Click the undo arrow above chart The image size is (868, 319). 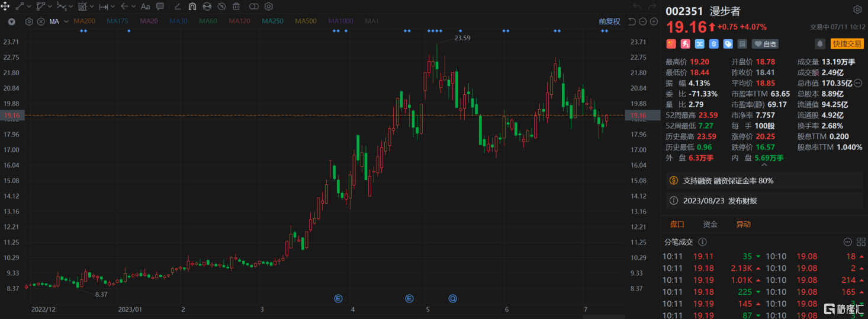(x=636, y=7)
